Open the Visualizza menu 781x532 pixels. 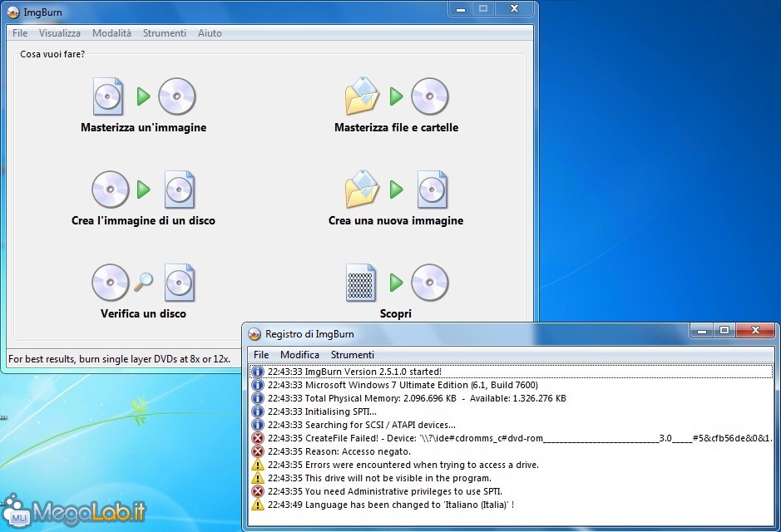click(60, 33)
